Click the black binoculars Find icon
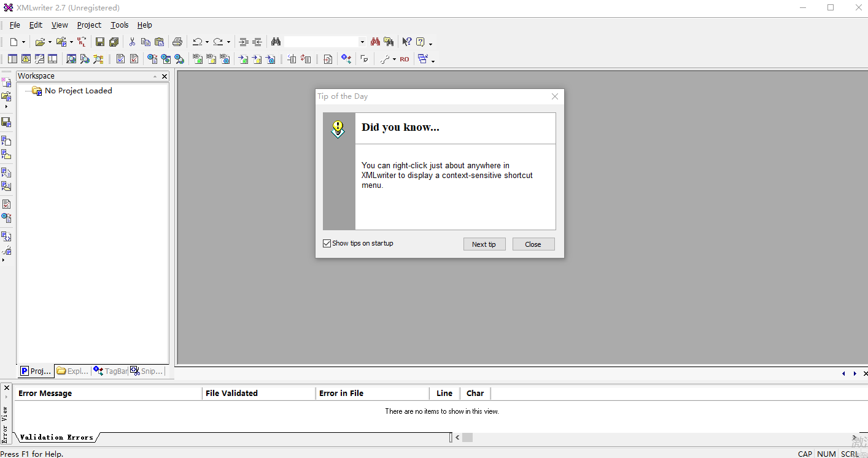 click(276, 42)
